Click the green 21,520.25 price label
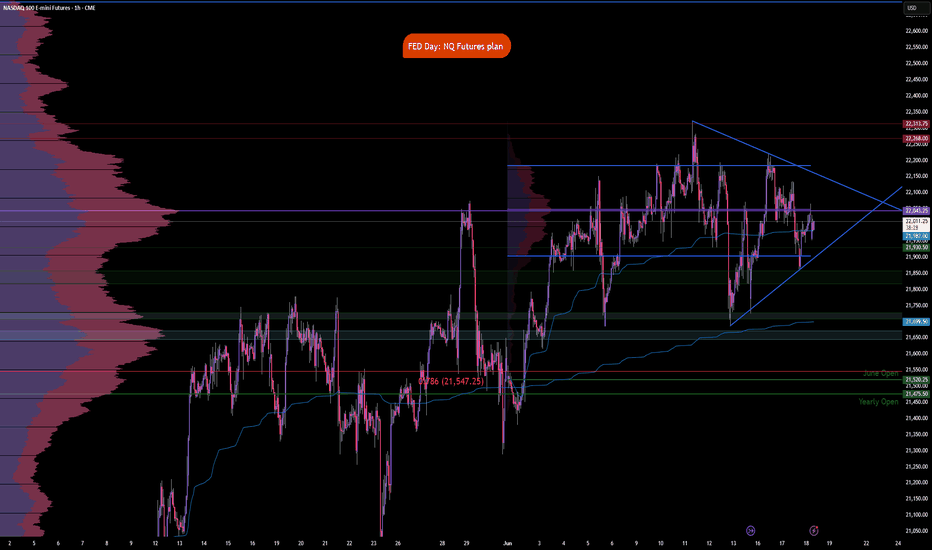 916,379
